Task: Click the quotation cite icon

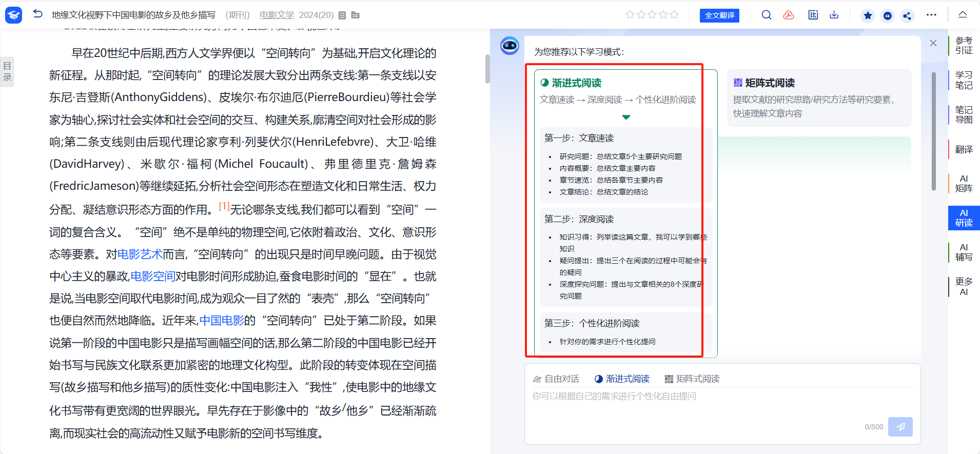Action: (888, 15)
